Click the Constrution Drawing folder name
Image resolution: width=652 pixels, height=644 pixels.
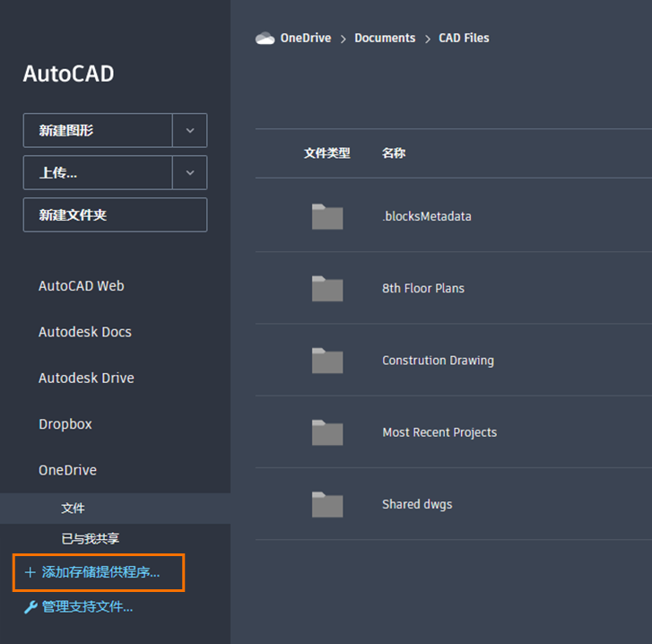(439, 361)
